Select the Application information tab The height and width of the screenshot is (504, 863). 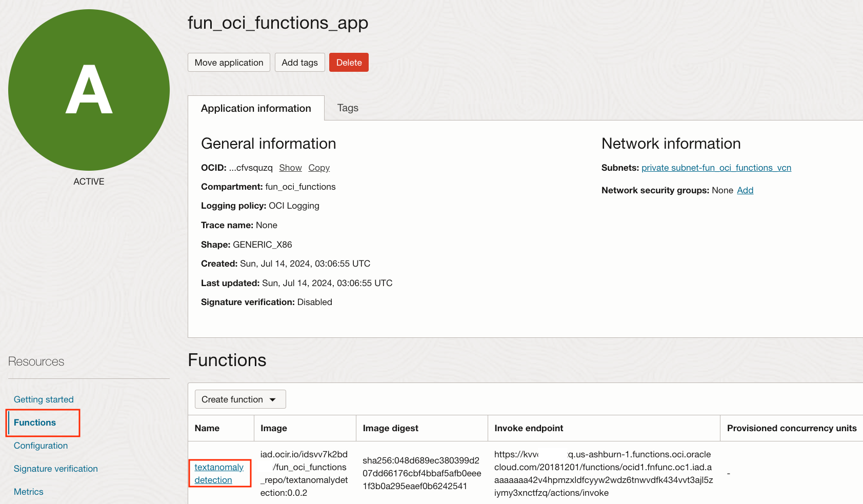pyautogui.click(x=256, y=108)
